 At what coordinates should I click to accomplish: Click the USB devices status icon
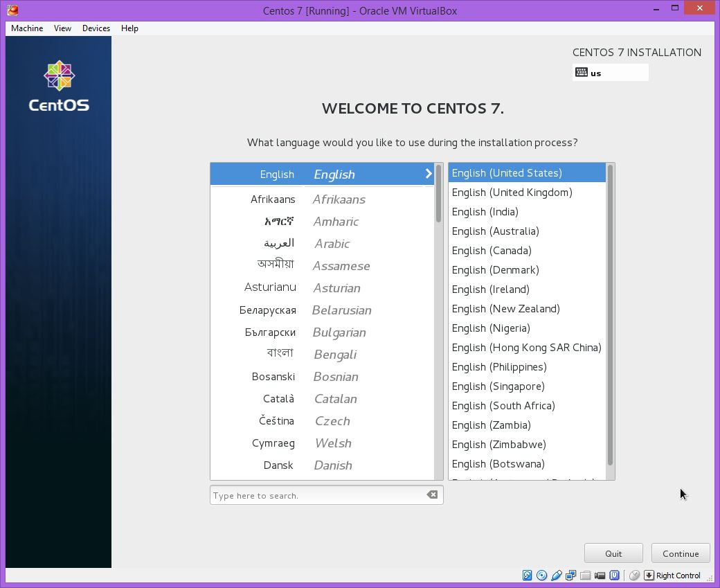click(x=557, y=575)
